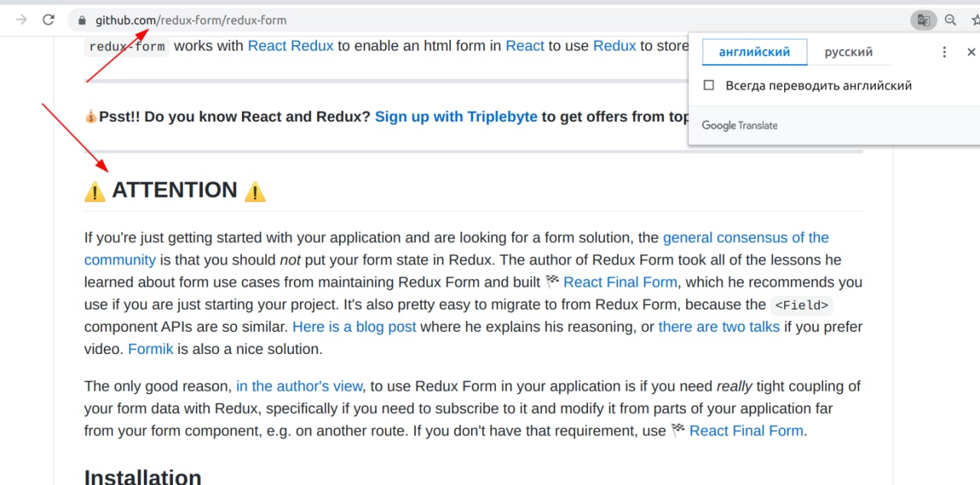
Task: Open translate popup three-dot options menu
Action: point(944,52)
